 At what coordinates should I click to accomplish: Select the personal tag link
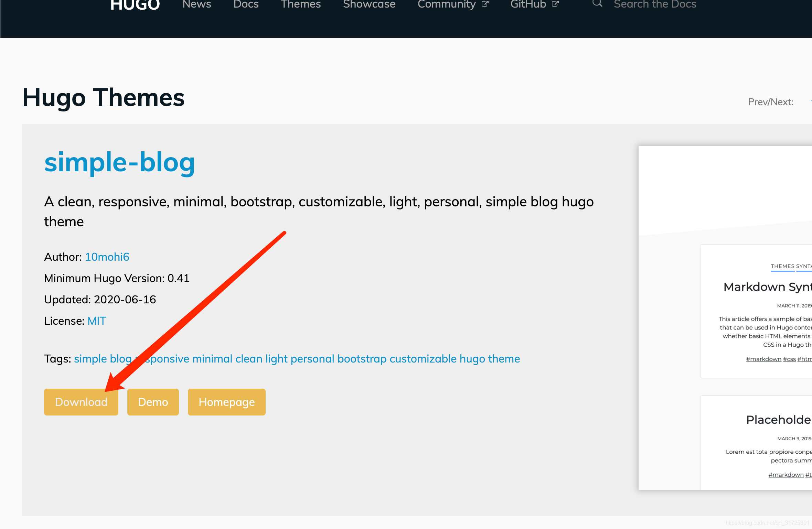coord(312,359)
